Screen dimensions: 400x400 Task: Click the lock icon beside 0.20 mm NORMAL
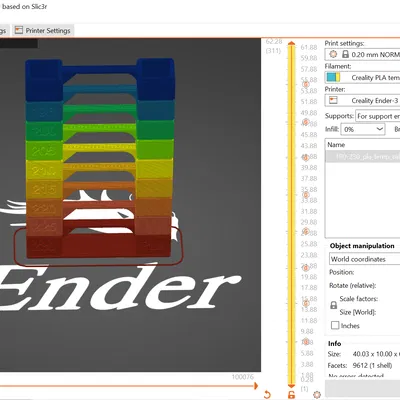pos(345,54)
